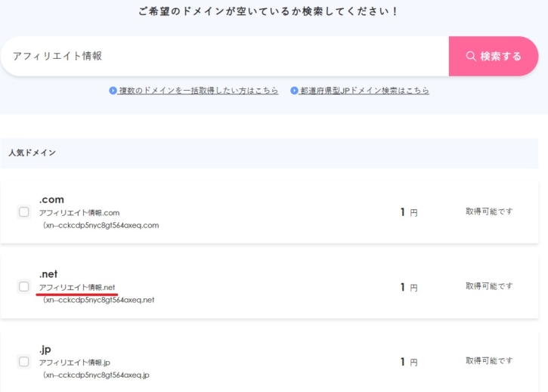548x392 pixels.
Task: Click 取得可能です status in .net row
Action: (x=489, y=286)
